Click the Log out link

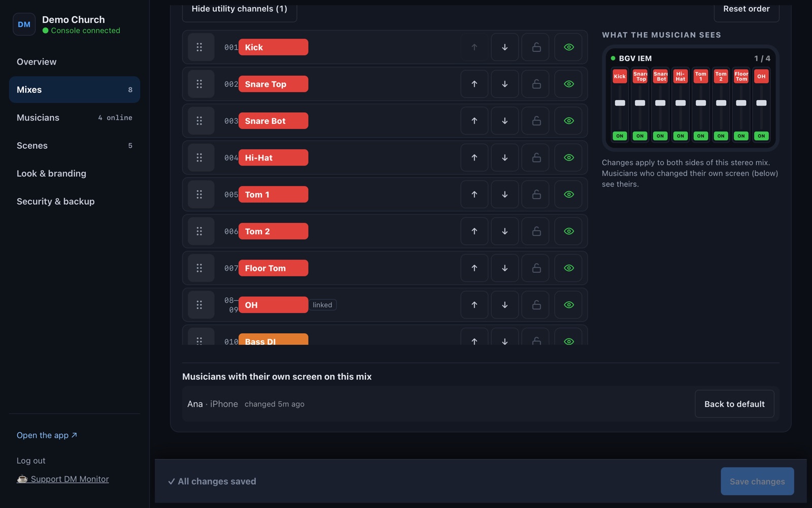[x=31, y=461]
